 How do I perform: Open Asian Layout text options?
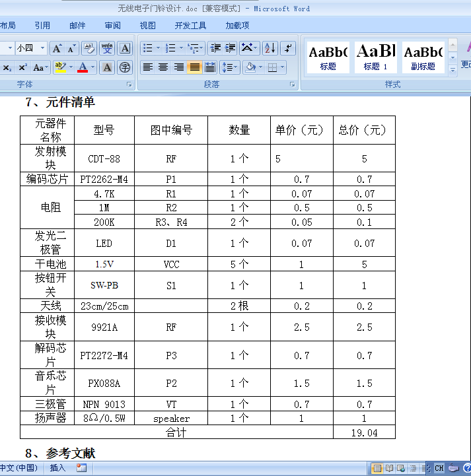[x=249, y=48]
